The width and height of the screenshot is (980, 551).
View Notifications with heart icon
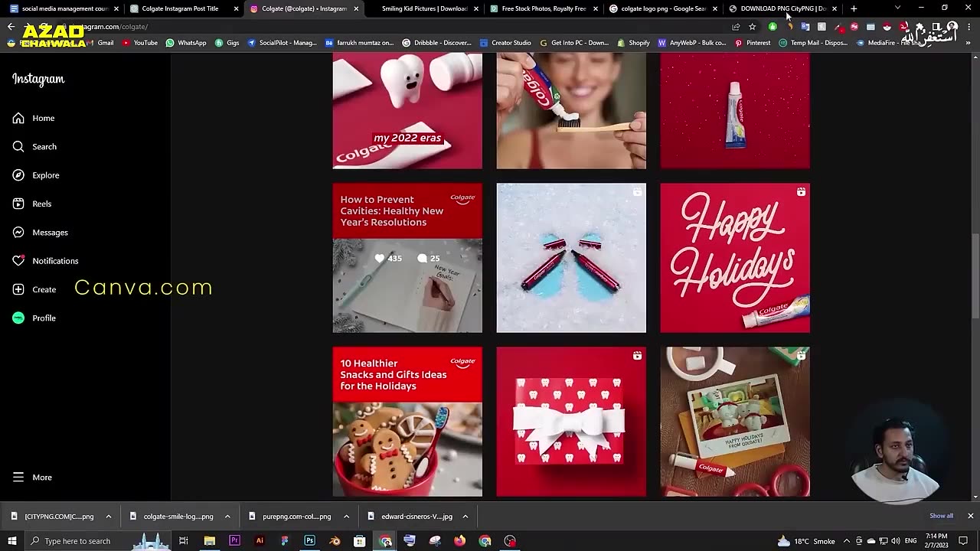tap(45, 261)
